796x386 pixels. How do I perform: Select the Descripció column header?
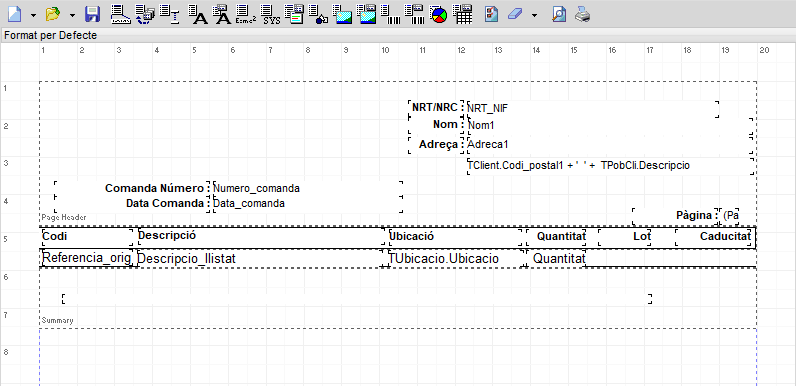pyautogui.click(x=260, y=237)
